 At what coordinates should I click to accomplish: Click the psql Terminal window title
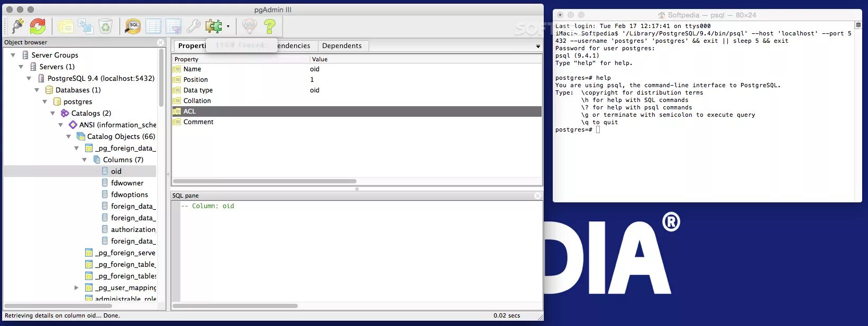tap(707, 15)
